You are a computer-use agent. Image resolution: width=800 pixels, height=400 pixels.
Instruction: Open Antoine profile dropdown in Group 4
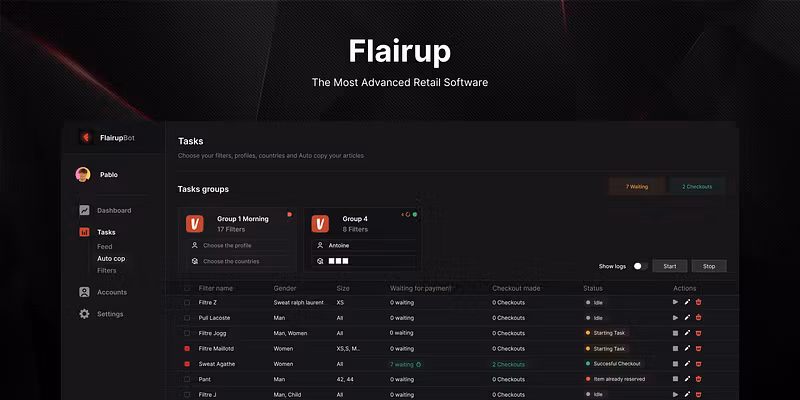point(363,245)
